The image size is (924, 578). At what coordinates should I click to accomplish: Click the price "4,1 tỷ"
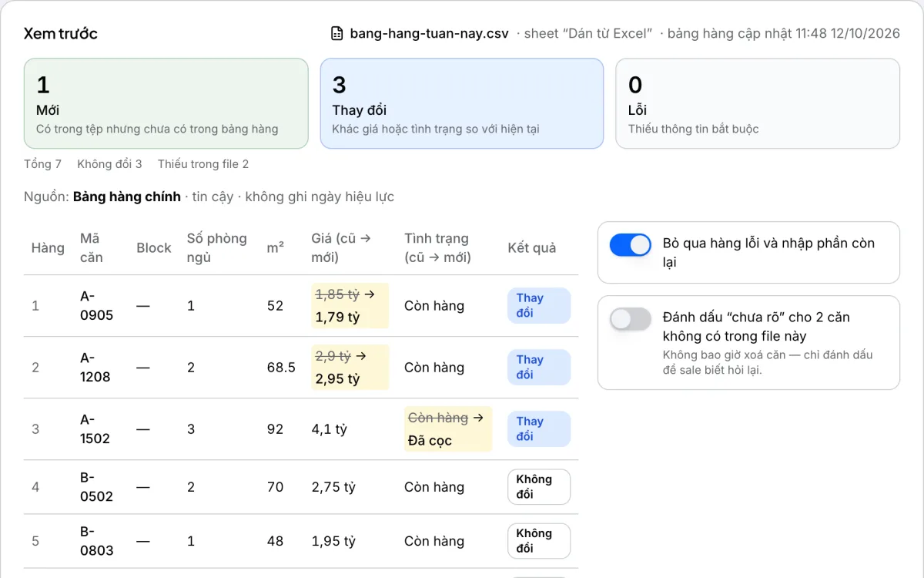click(x=330, y=429)
